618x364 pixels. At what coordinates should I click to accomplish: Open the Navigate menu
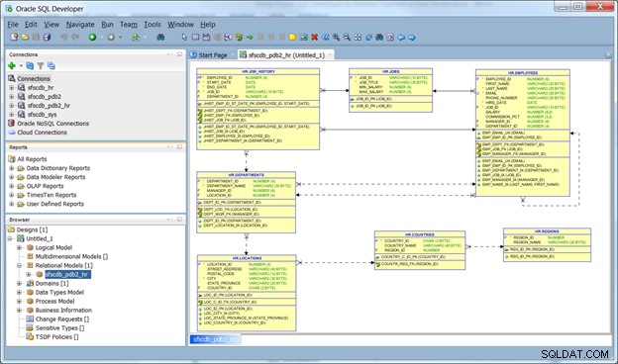[x=80, y=25]
